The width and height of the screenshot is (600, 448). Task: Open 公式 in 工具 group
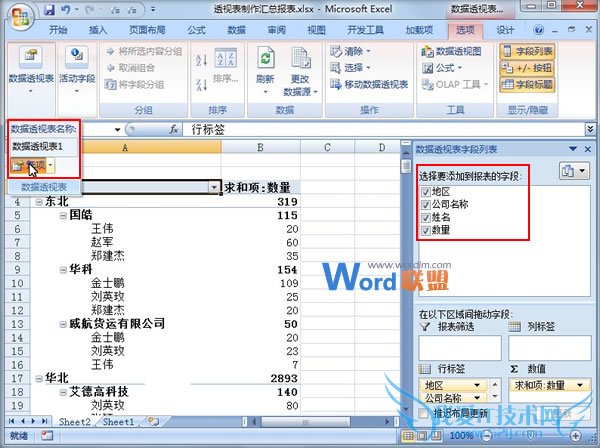coord(442,68)
